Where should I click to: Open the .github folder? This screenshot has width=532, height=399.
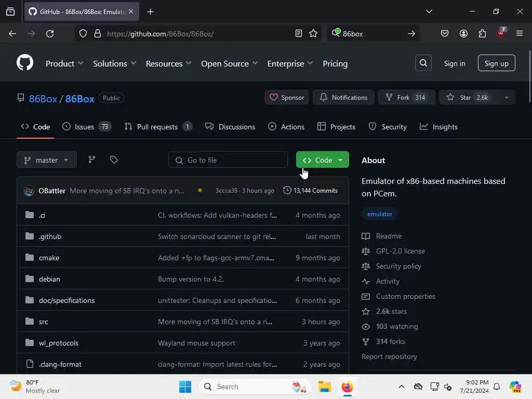pyautogui.click(x=50, y=236)
